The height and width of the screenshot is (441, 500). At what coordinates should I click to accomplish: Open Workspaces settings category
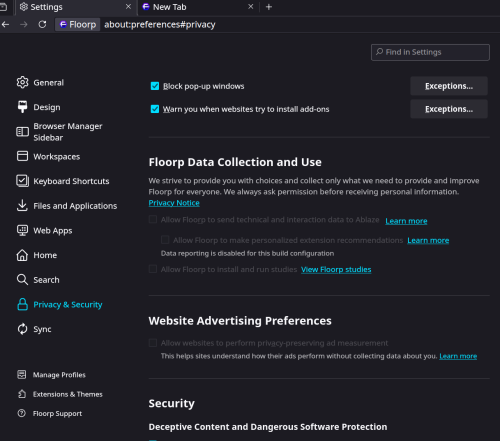pos(57,156)
